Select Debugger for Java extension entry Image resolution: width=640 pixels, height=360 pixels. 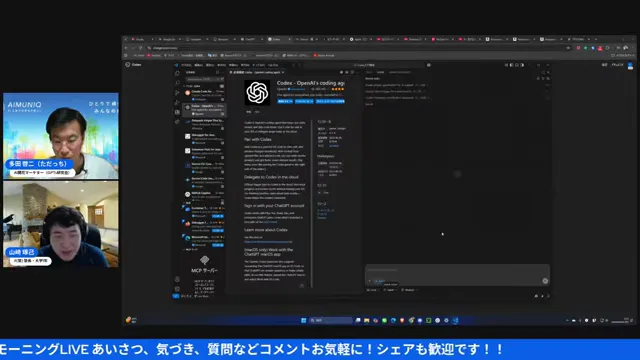point(204,138)
